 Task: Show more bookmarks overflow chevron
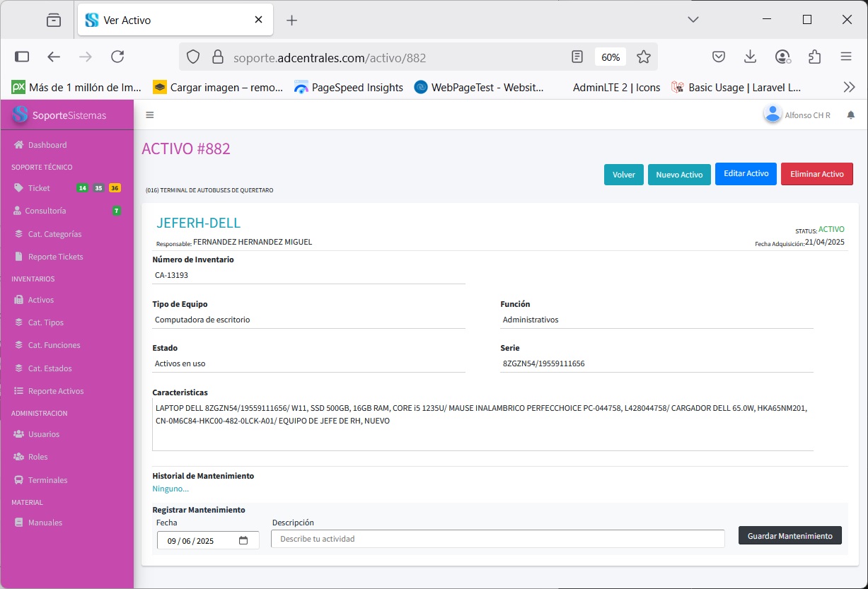849,88
